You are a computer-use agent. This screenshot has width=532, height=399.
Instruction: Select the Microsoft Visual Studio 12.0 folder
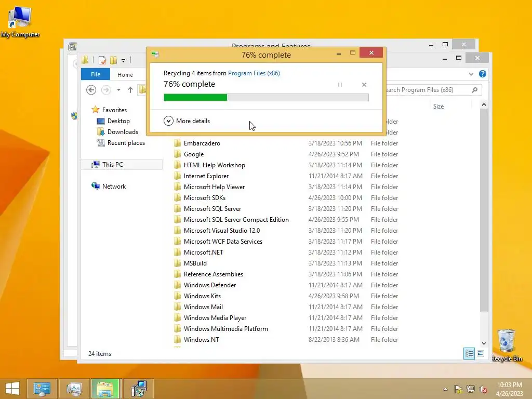click(x=221, y=230)
